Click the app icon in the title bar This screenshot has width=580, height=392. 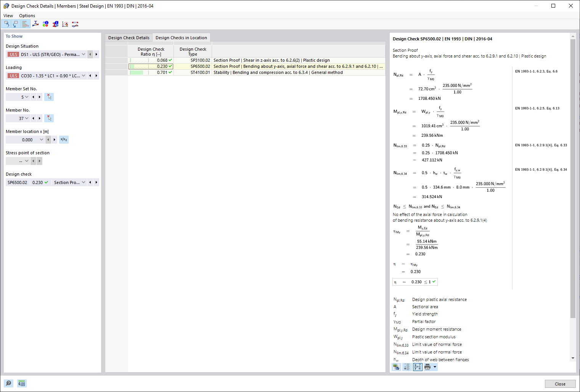pos(6,6)
